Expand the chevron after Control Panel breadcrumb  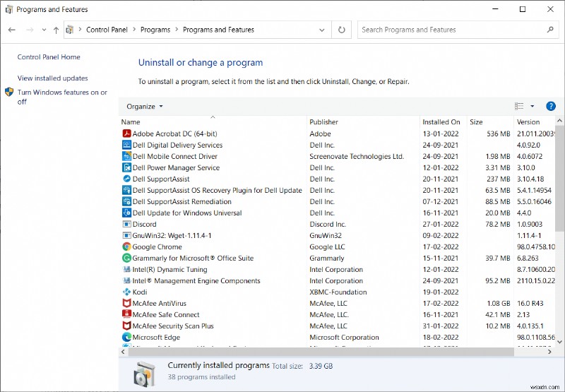click(x=134, y=30)
